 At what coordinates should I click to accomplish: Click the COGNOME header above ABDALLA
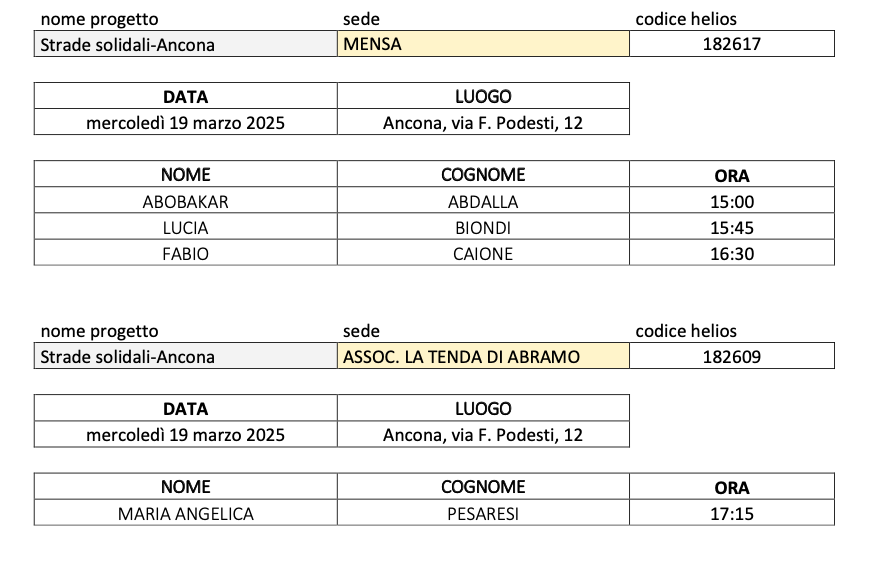pos(483,175)
